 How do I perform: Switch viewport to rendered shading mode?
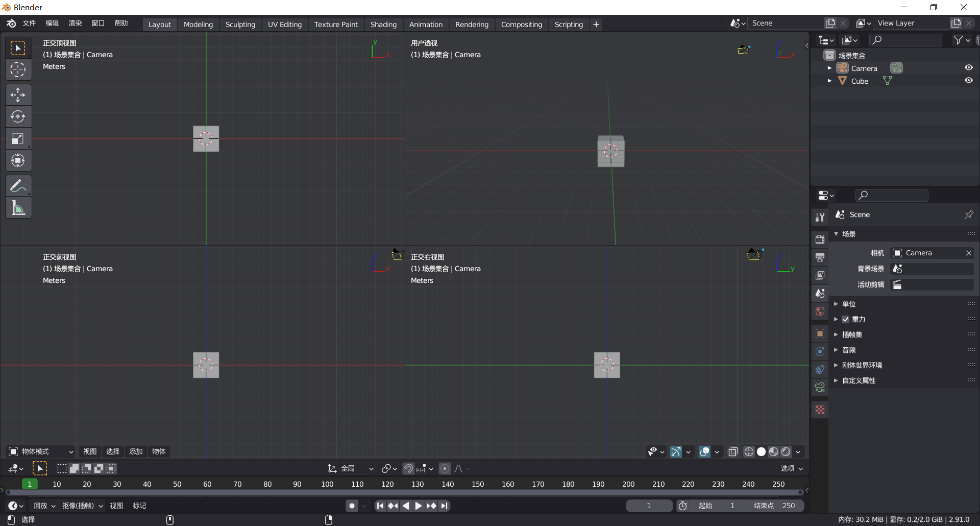pyautogui.click(x=787, y=451)
